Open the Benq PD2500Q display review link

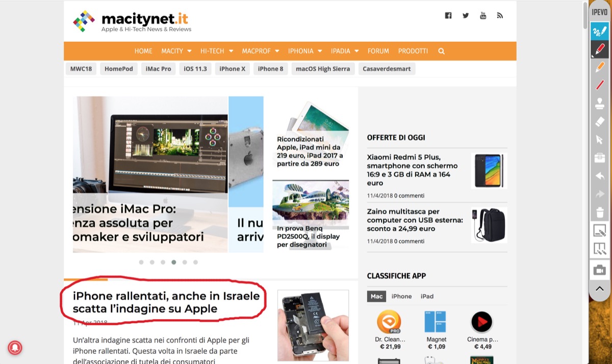click(309, 237)
